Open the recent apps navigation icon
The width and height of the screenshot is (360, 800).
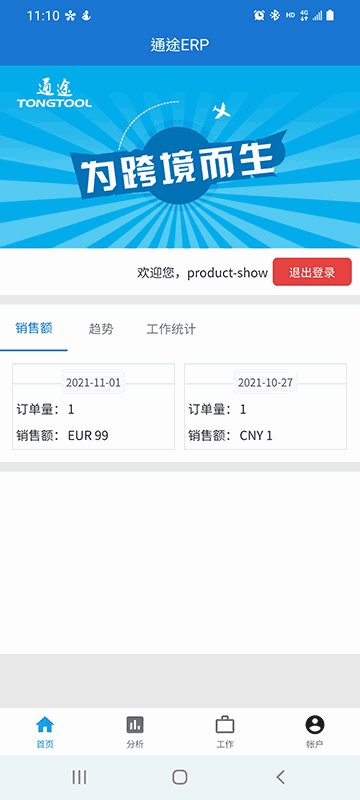[x=79, y=777]
